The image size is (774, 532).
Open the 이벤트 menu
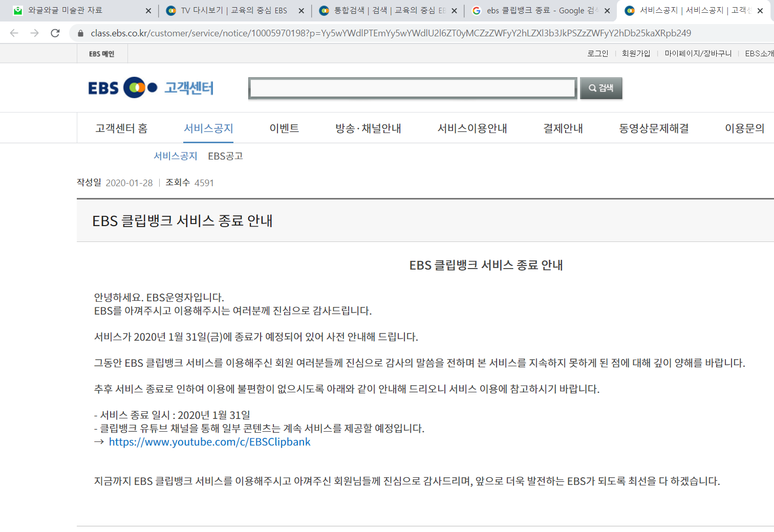284,128
